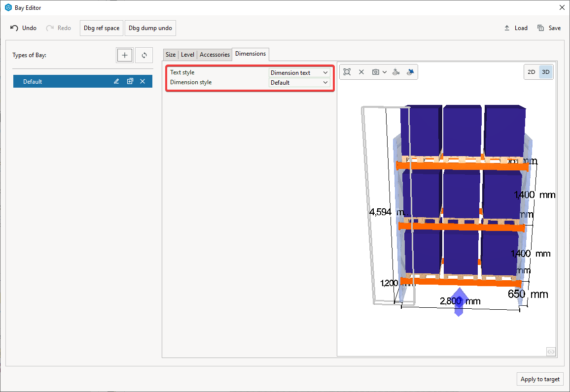Delete the Default bay type
This screenshot has height=392, width=570.
pyautogui.click(x=142, y=81)
